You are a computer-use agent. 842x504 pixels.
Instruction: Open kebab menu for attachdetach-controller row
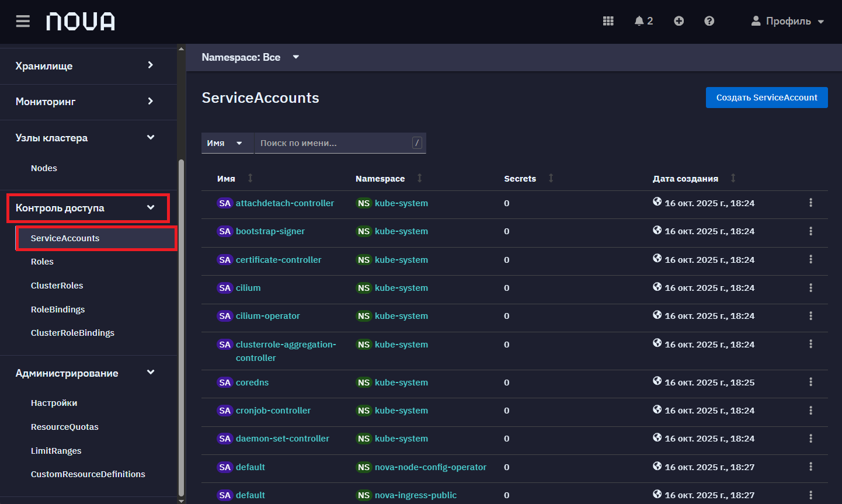(x=810, y=203)
